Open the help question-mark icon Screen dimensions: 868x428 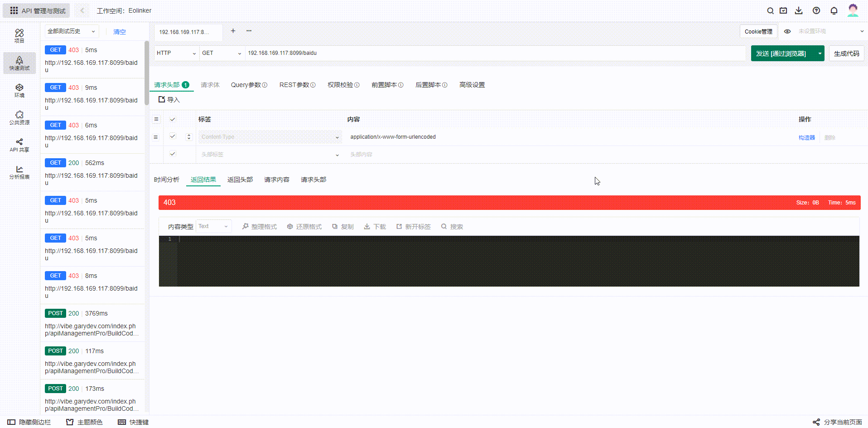point(816,11)
